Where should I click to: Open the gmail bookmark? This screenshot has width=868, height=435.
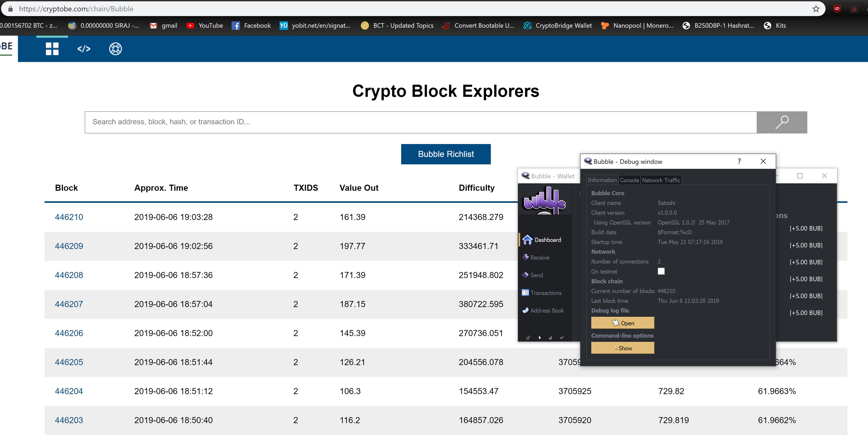164,26
